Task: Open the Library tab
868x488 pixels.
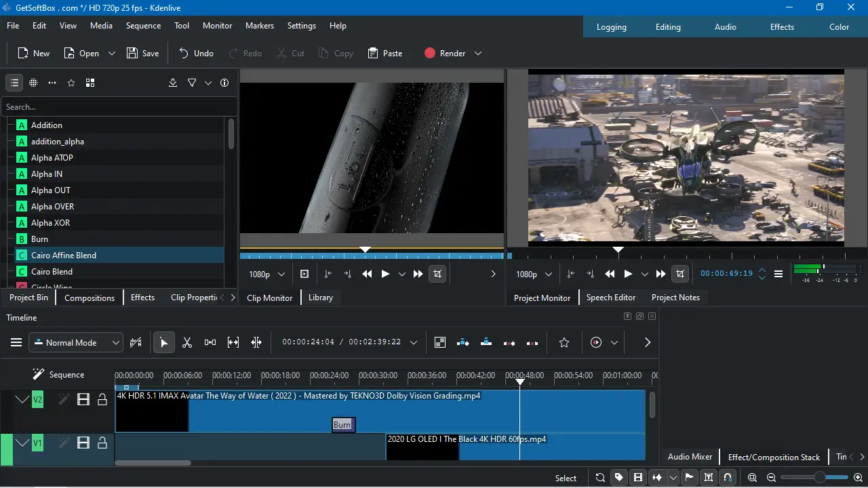Action: tap(321, 298)
